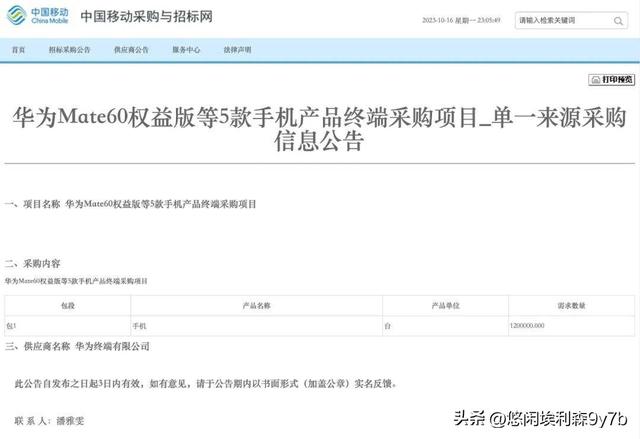The width and height of the screenshot is (640, 439).
Task: Click the 联系人 contact line
Action: tap(49, 421)
